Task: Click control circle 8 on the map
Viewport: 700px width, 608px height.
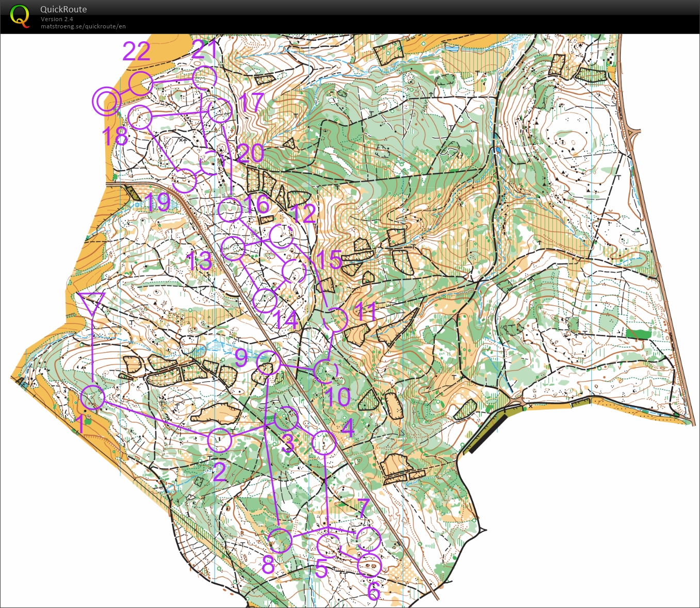Action: tap(280, 540)
